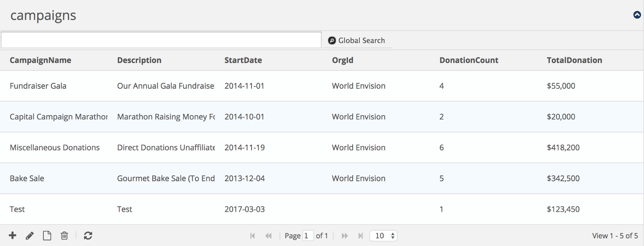Go to the previous page
Screen dimensions: 644x246
[268, 236]
